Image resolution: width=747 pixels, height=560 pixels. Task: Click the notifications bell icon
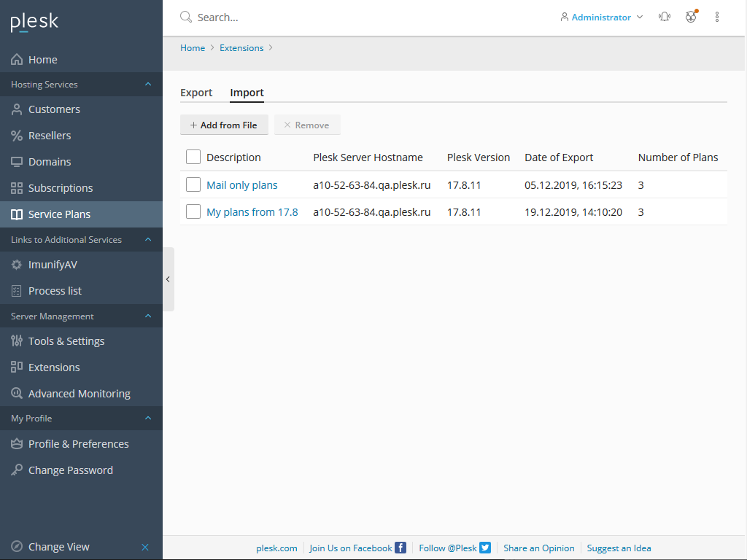coord(664,17)
